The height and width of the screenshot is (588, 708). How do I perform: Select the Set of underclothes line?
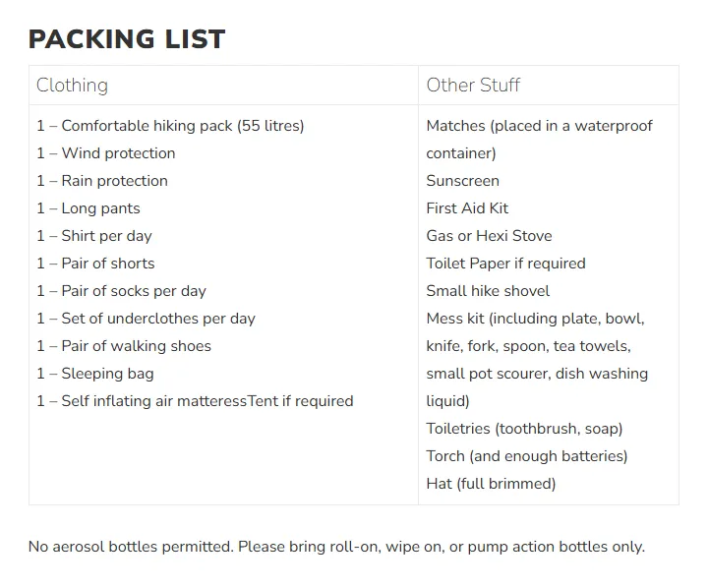[146, 319]
